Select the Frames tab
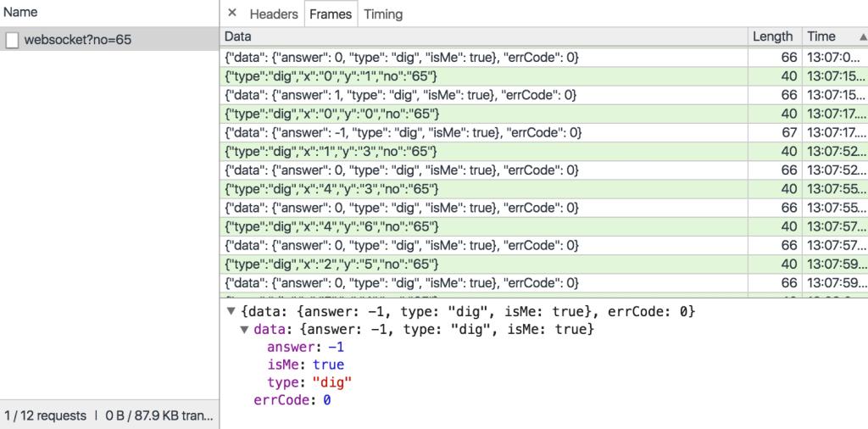 pos(331,14)
